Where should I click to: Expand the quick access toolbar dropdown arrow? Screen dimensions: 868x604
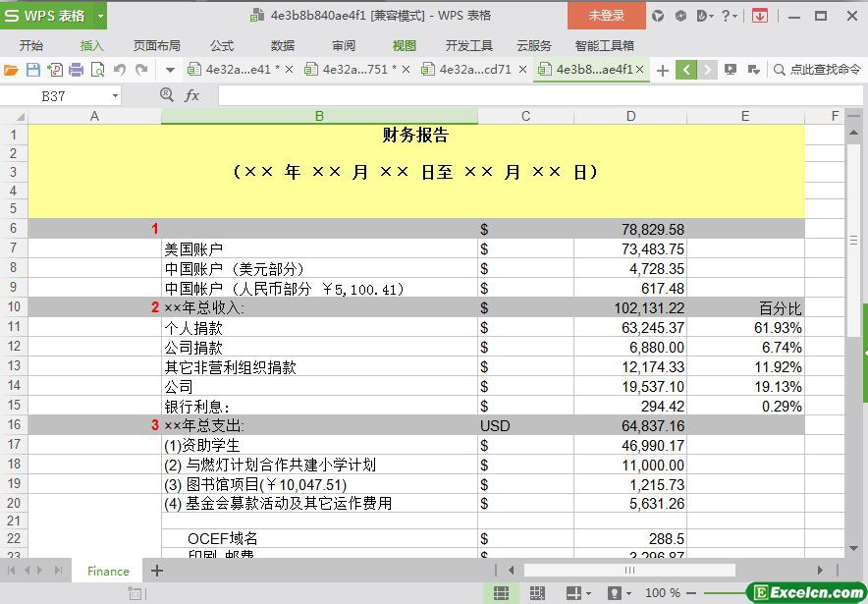[170, 70]
